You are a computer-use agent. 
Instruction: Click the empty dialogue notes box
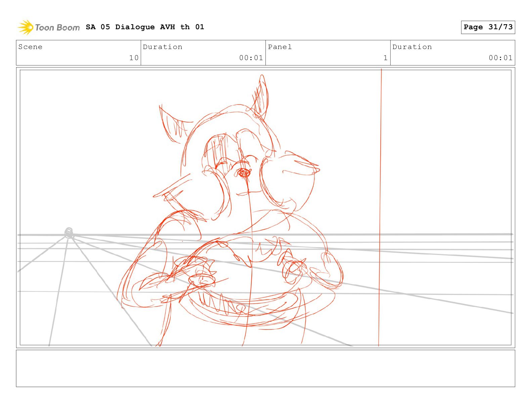tap(265, 368)
